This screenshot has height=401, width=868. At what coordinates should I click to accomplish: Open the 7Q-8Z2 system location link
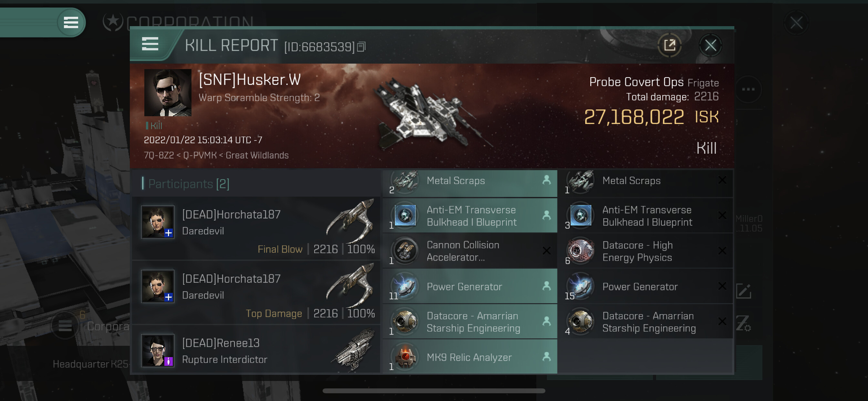point(159,155)
